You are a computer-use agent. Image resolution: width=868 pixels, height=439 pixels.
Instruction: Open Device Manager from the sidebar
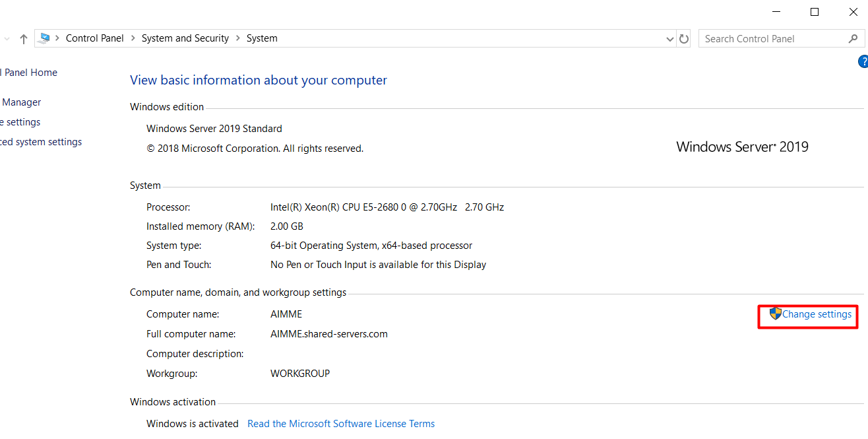pos(21,102)
